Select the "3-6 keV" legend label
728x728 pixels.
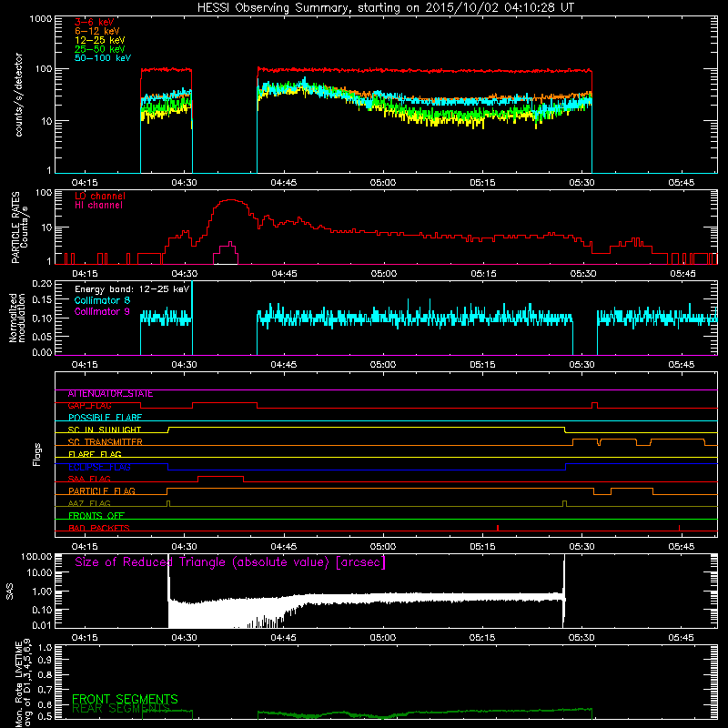click(x=95, y=22)
